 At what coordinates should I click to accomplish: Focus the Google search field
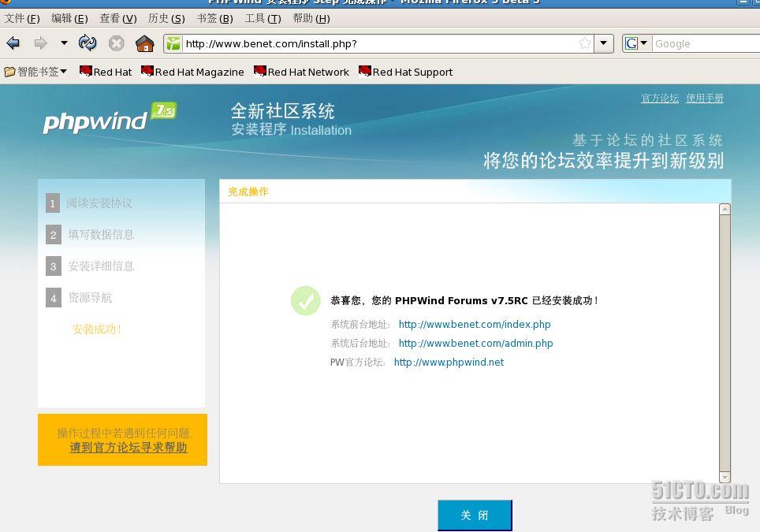pyautogui.click(x=706, y=43)
